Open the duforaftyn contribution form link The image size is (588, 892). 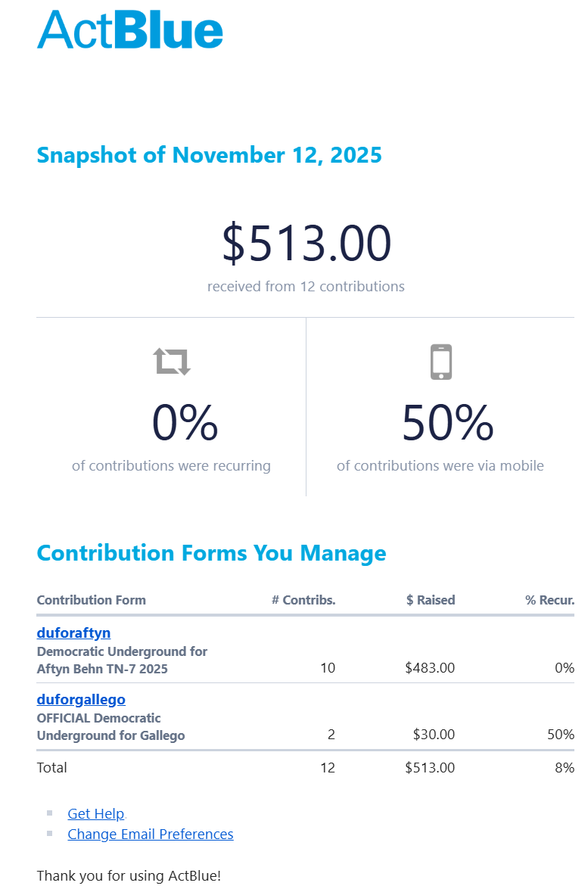tap(73, 632)
